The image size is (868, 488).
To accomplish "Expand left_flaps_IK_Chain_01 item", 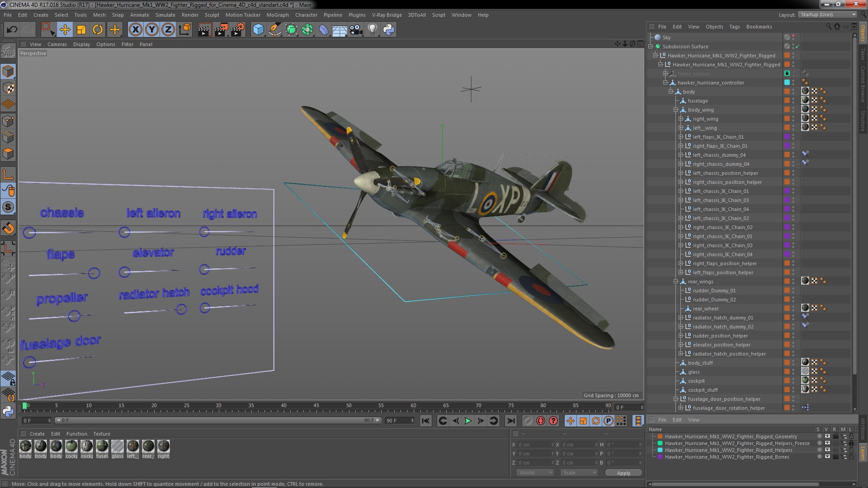I will tap(680, 137).
